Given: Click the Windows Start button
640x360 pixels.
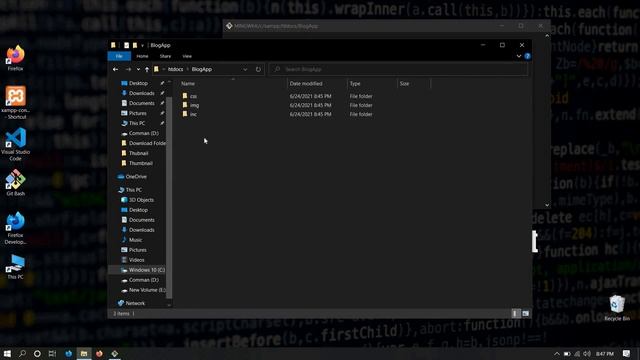Looking at the screenshot, I should [7, 353].
